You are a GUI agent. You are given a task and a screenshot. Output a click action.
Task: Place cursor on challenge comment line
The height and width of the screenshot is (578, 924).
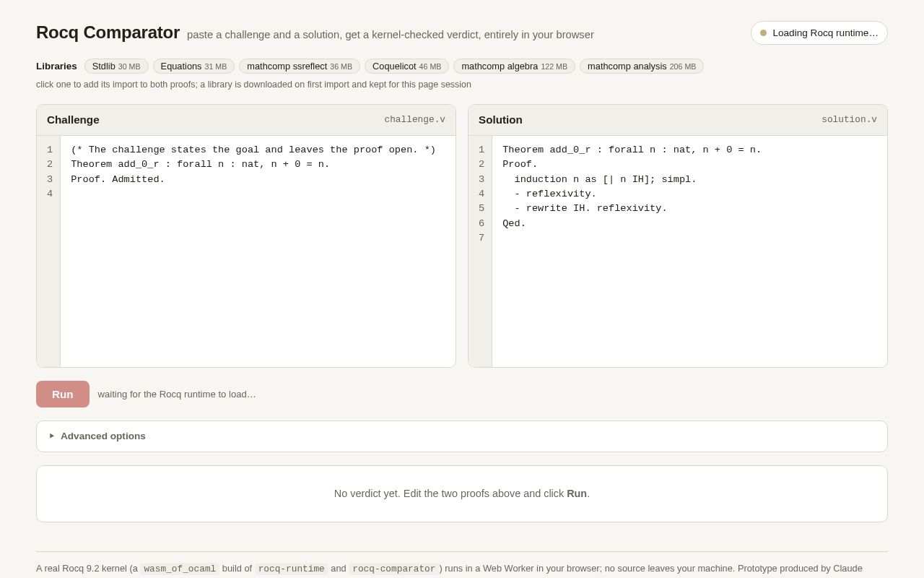(253, 150)
